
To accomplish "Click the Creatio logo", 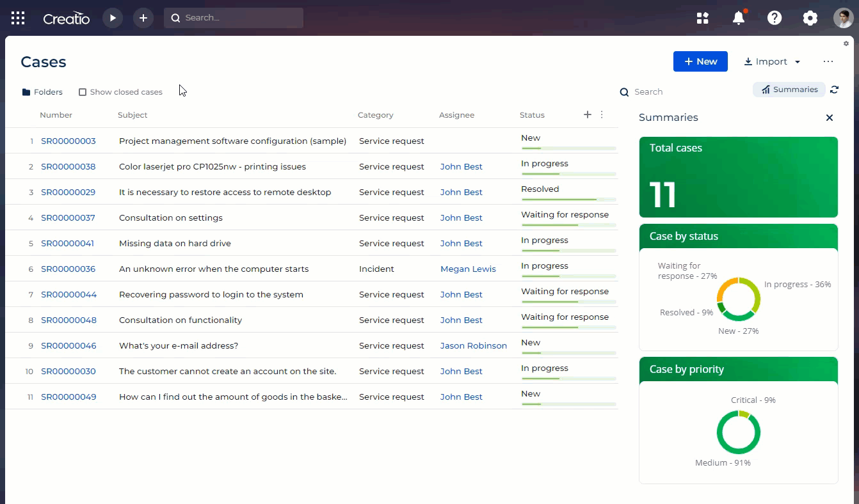I will 67,19.
